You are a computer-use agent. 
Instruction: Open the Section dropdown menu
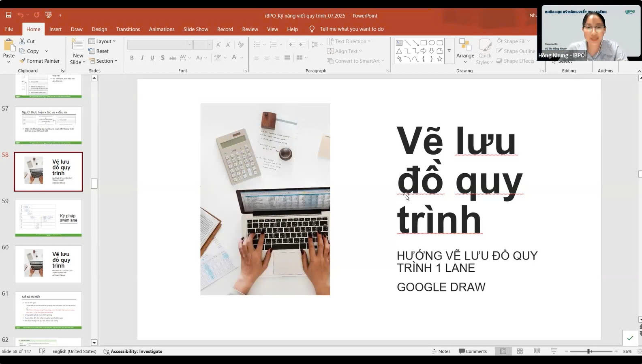click(103, 61)
